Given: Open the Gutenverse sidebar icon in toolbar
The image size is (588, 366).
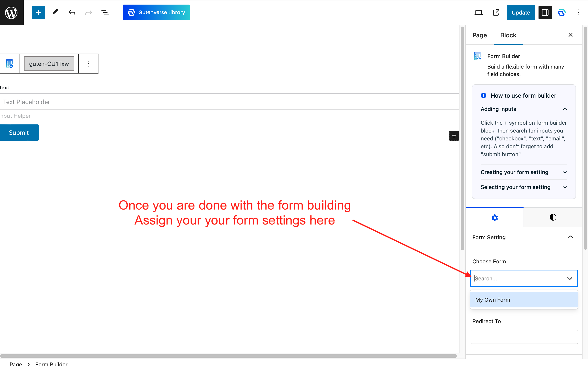Looking at the screenshot, I should (x=562, y=13).
